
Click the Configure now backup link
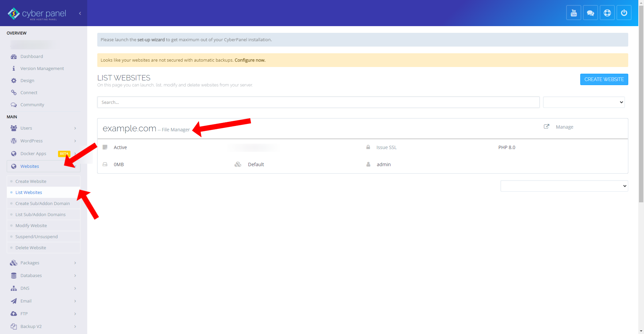[250, 60]
